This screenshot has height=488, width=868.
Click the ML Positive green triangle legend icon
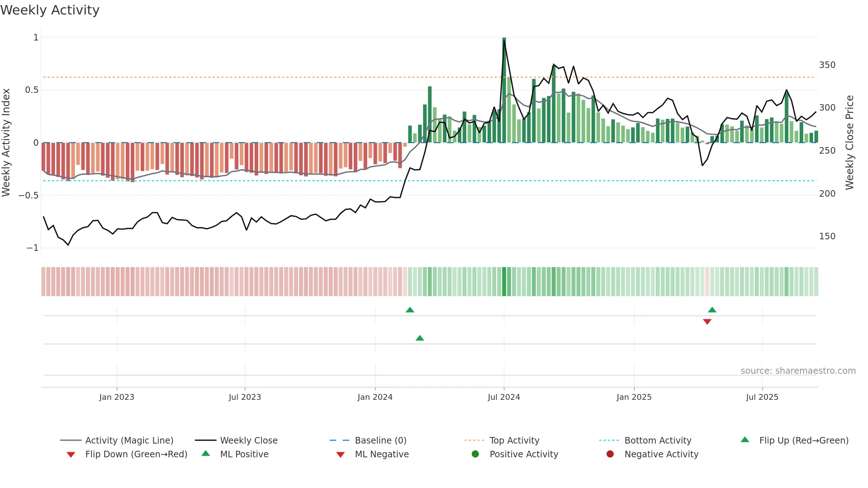[x=206, y=453]
